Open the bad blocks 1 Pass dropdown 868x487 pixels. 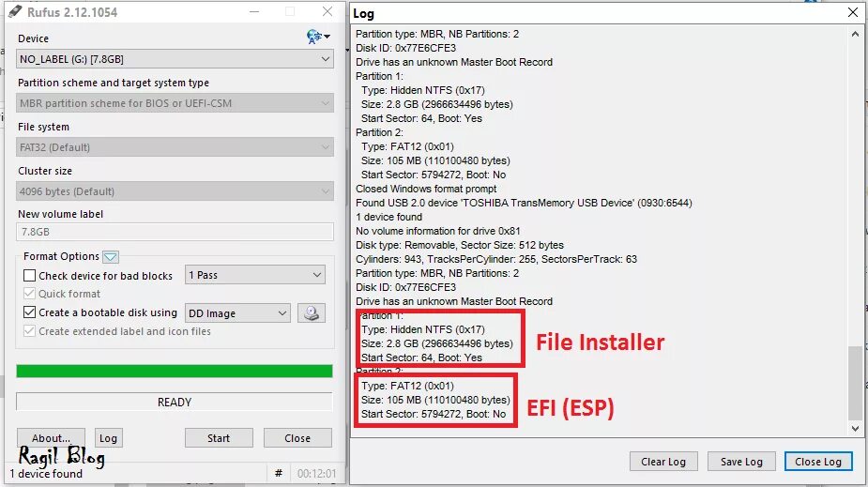click(254, 275)
